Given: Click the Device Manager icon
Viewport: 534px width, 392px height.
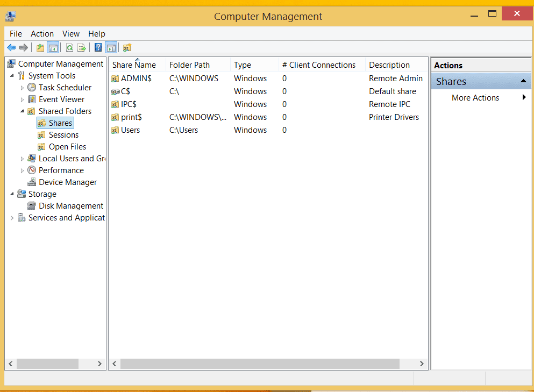Looking at the screenshot, I should pyautogui.click(x=32, y=182).
